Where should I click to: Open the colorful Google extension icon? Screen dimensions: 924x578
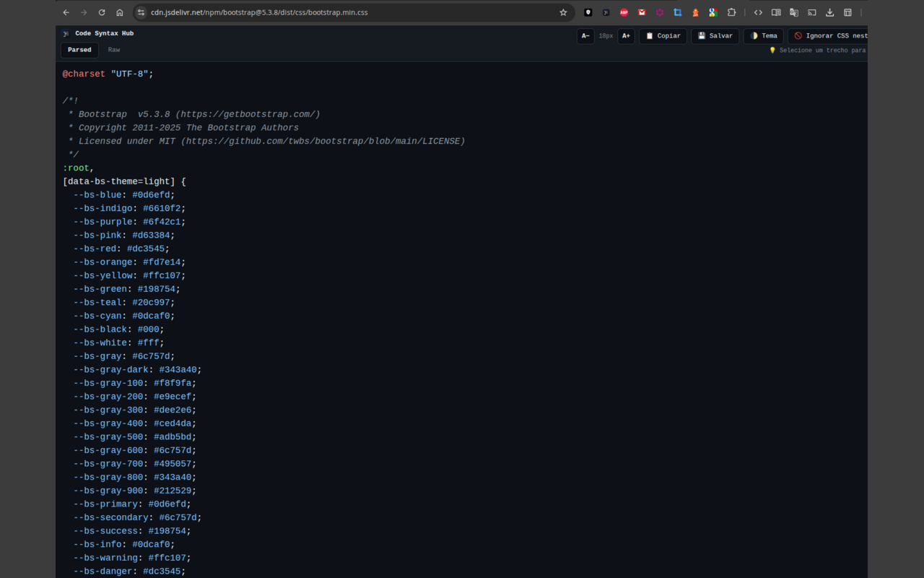pos(713,12)
